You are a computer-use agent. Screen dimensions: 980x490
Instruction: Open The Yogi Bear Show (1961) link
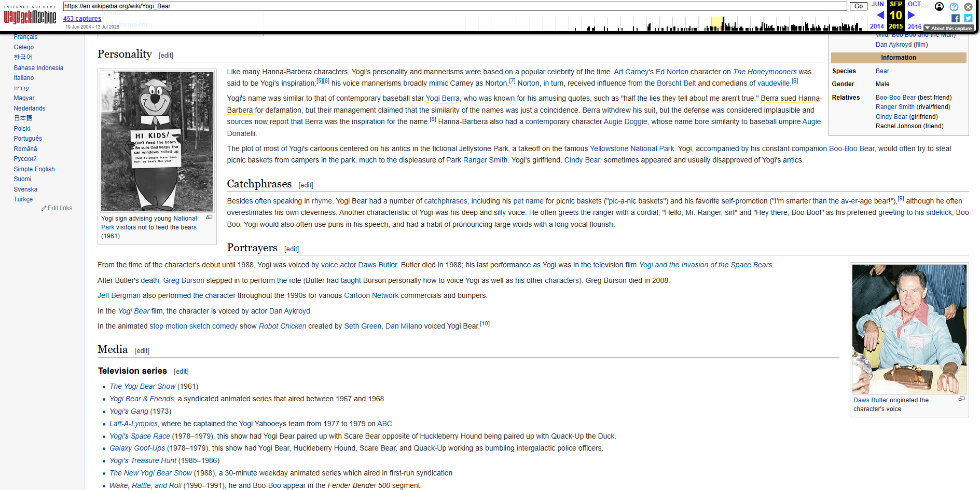tap(143, 387)
